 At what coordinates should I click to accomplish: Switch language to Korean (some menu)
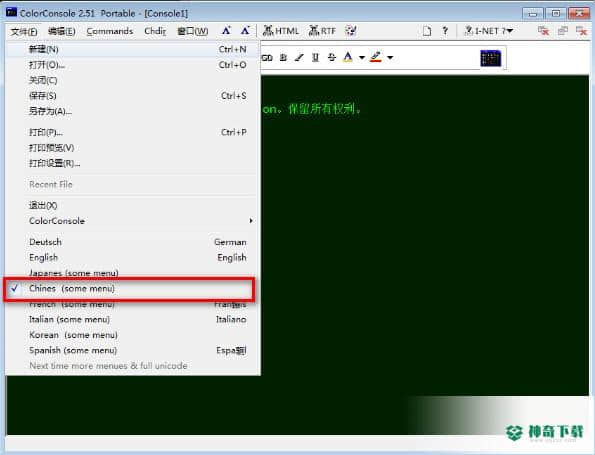[132, 335]
